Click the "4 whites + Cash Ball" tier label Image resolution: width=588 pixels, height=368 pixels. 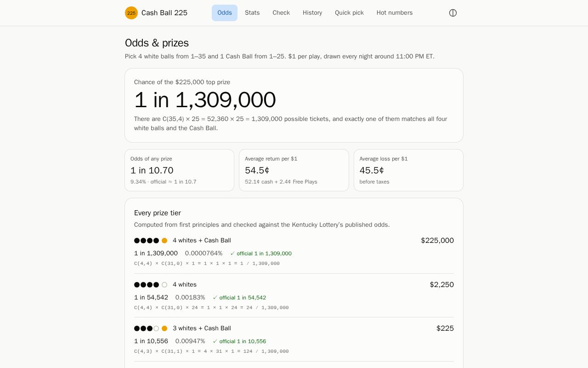tap(202, 241)
